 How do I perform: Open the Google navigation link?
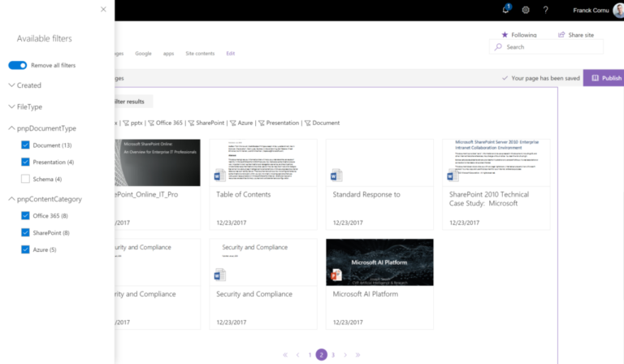coord(143,54)
